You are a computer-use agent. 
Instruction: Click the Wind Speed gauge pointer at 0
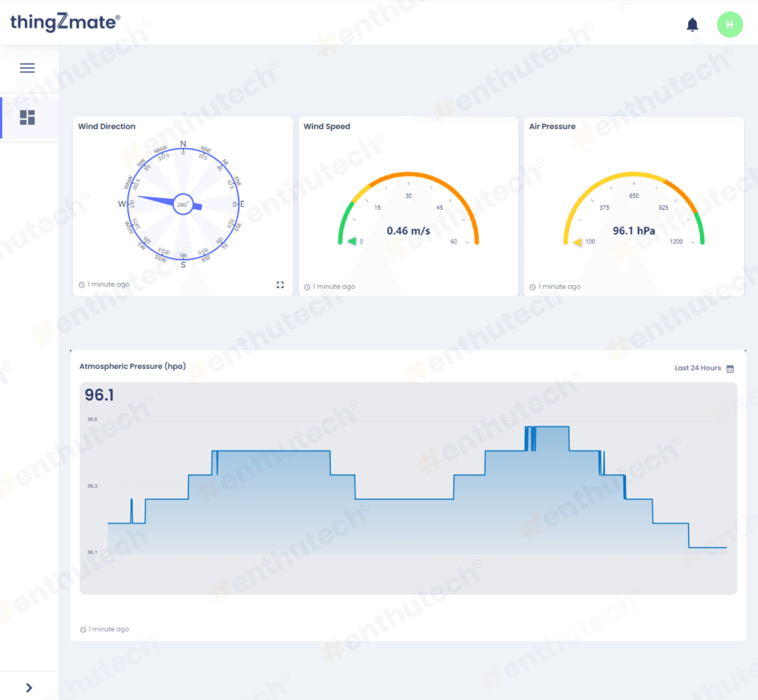coord(352,241)
